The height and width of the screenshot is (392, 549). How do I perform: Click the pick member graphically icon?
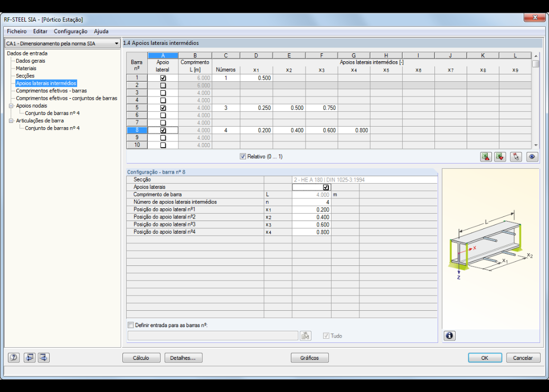pyautogui.click(x=516, y=157)
